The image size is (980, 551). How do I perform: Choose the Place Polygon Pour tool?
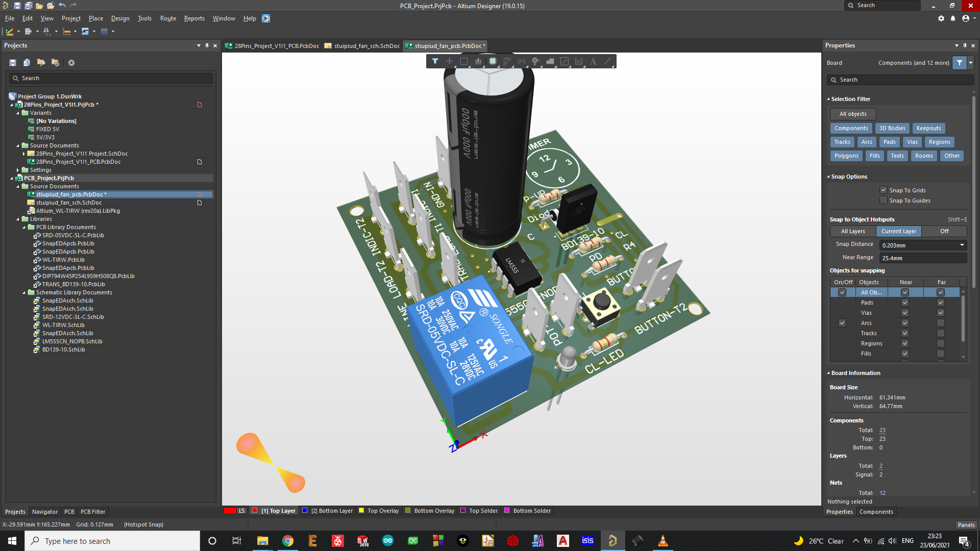[550, 61]
